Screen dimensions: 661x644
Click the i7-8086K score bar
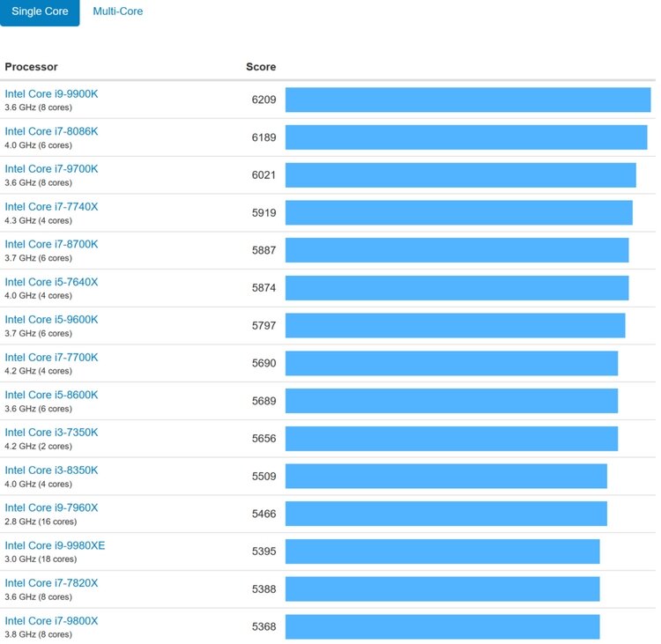click(x=466, y=137)
